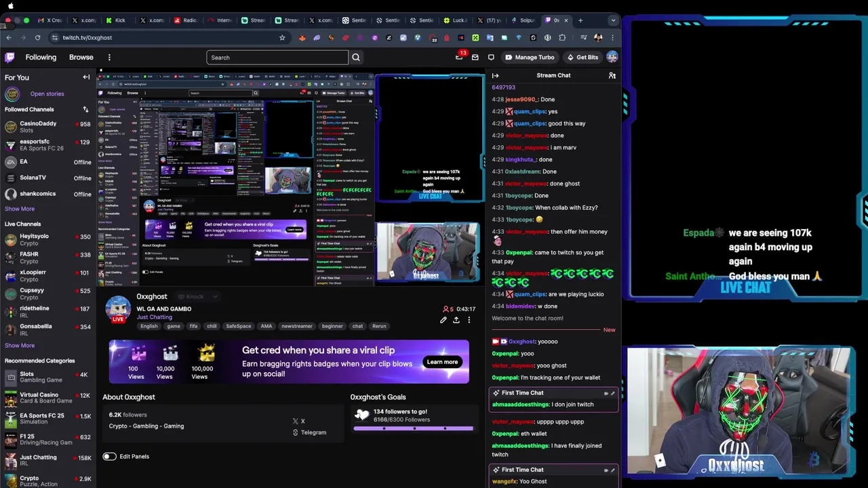Click the Chrome address bar
Image resolution: width=868 pixels, height=488 pixels.
[170, 38]
